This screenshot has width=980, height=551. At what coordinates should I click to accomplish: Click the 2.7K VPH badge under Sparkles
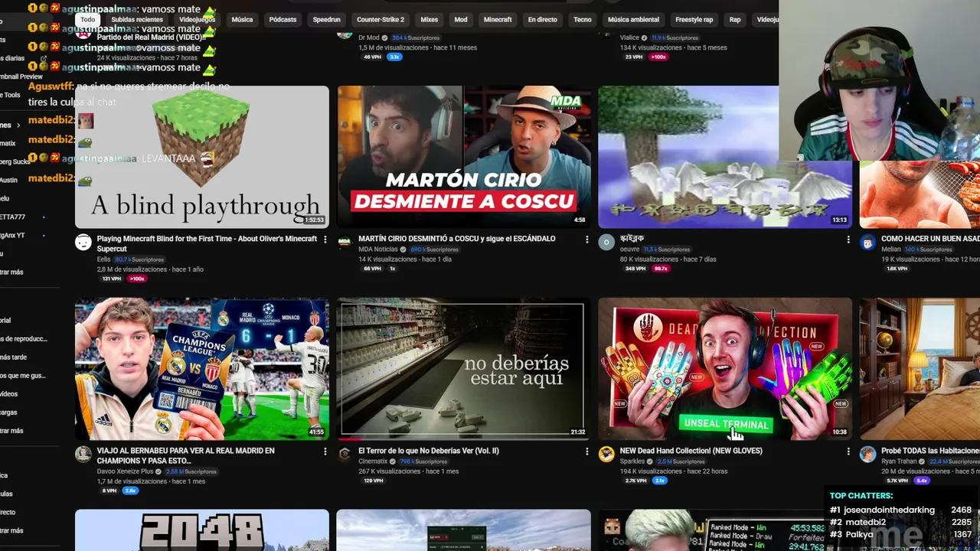(x=635, y=481)
